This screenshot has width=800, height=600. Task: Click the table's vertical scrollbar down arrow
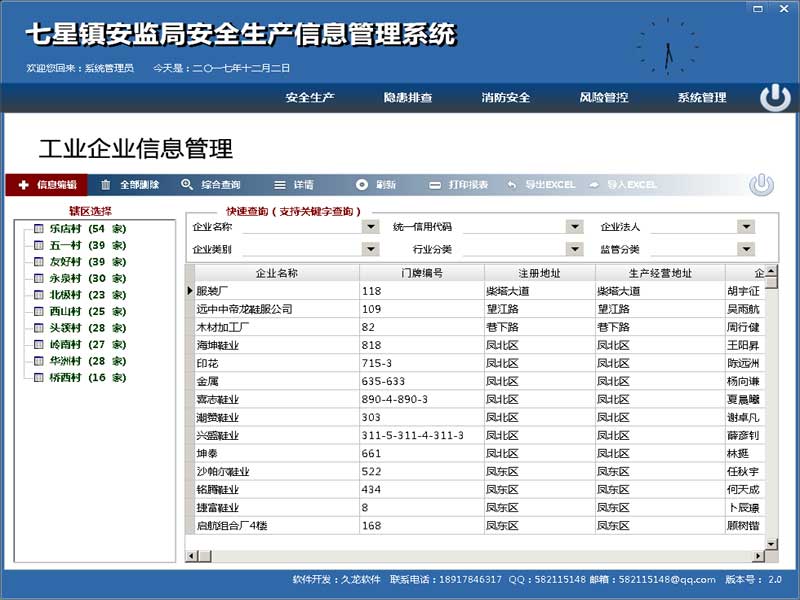pos(771,542)
